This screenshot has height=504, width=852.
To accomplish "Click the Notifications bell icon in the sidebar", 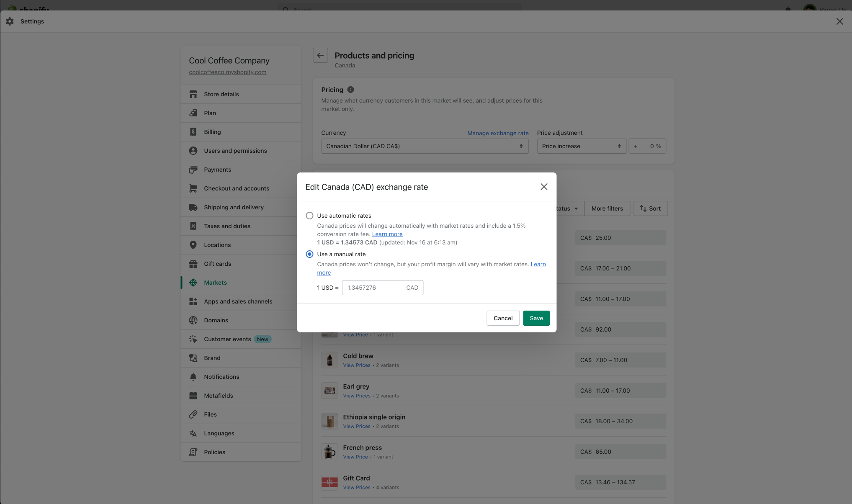I will [x=193, y=377].
